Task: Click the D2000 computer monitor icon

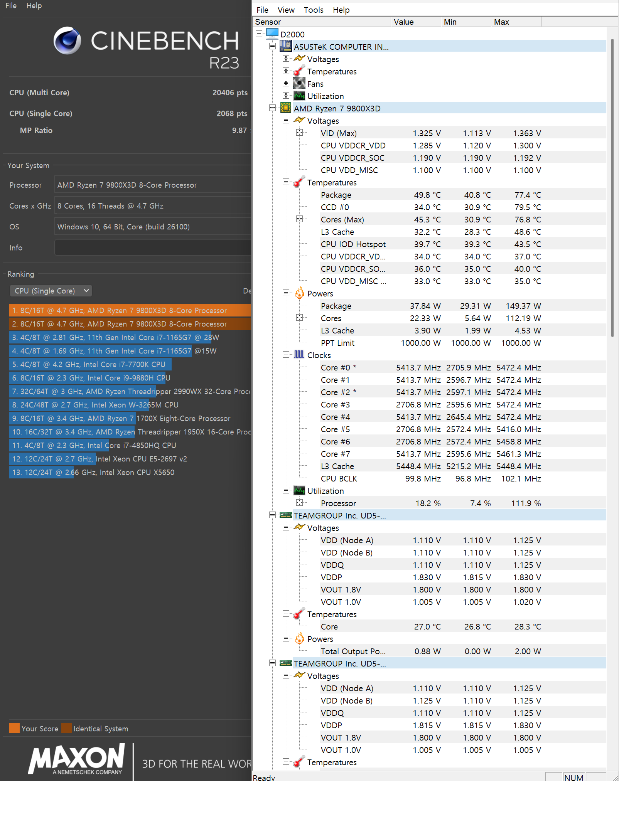Action: (272, 34)
